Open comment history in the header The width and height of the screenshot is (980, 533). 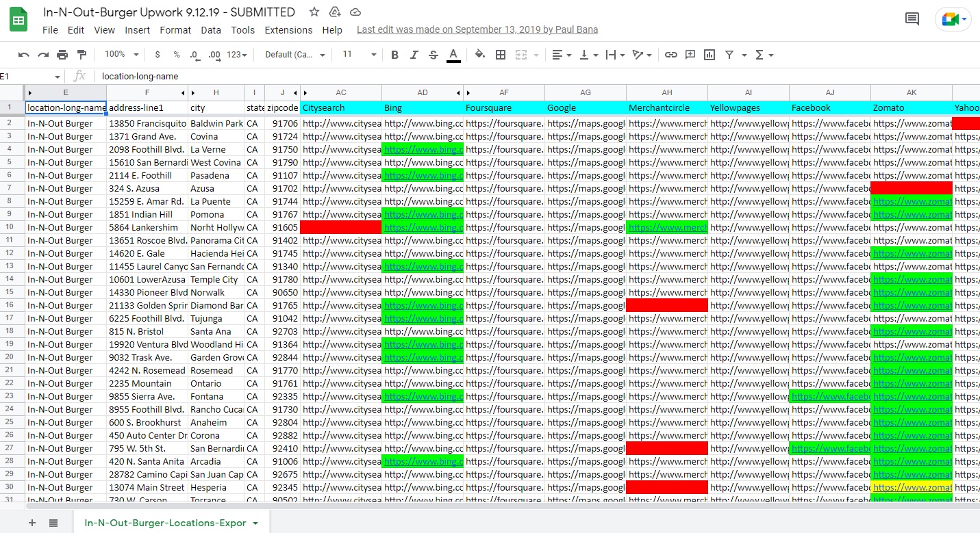pos(912,19)
